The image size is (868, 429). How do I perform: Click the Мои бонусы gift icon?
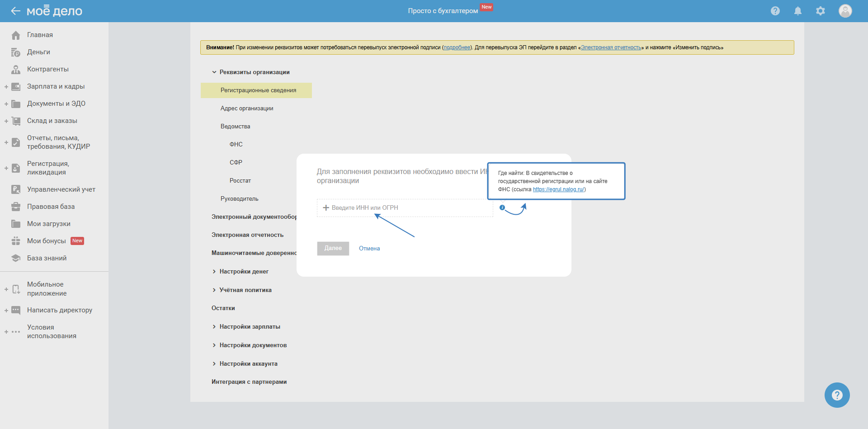[x=16, y=241]
